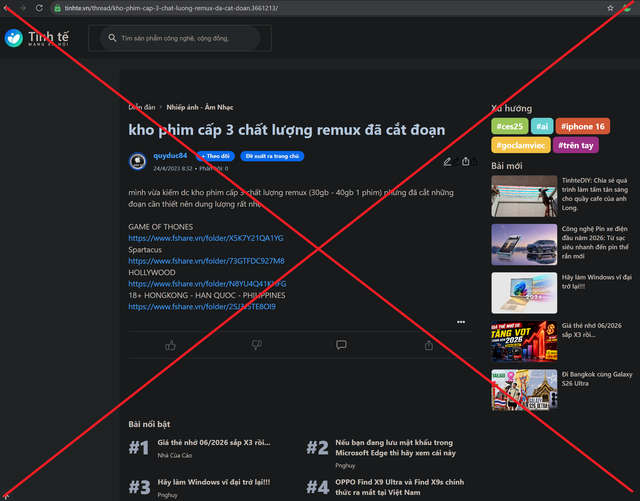Viewport: 640px width, 501px height.
Task: Click the post date 24/4/2023 8:32
Action: click(173, 169)
